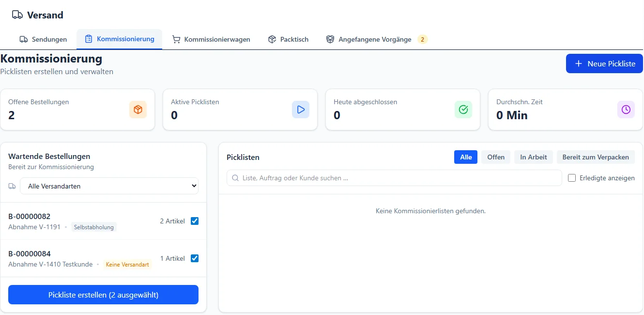Select order row B-00000084

point(103,258)
